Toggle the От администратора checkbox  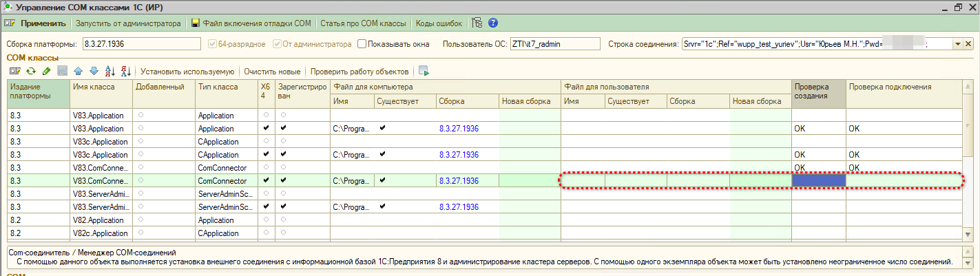click(x=278, y=44)
